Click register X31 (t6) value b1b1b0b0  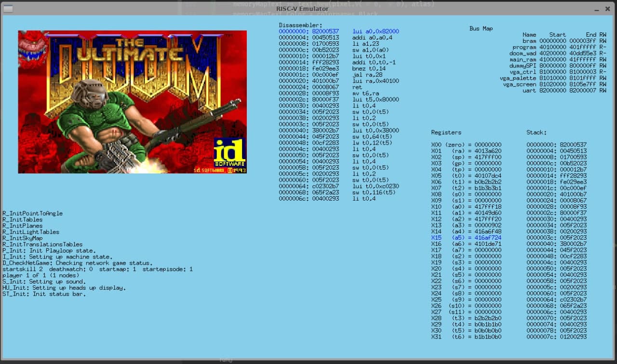click(488, 337)
